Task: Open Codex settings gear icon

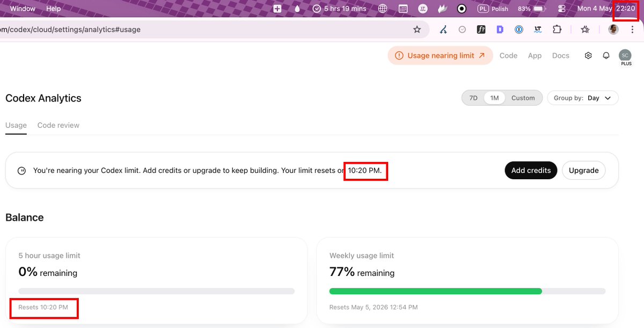Action: (x=588, y=55)
